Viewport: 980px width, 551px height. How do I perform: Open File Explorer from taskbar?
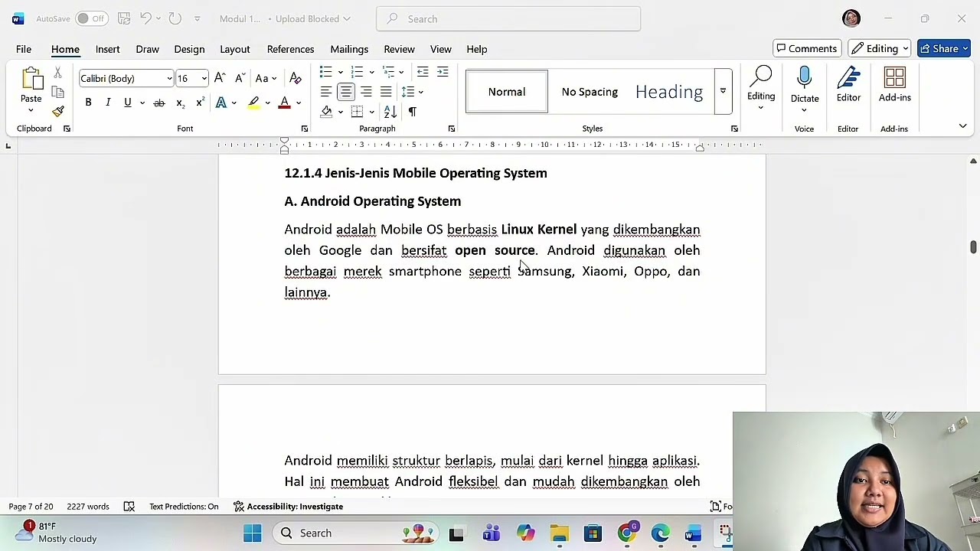[560, 533]
